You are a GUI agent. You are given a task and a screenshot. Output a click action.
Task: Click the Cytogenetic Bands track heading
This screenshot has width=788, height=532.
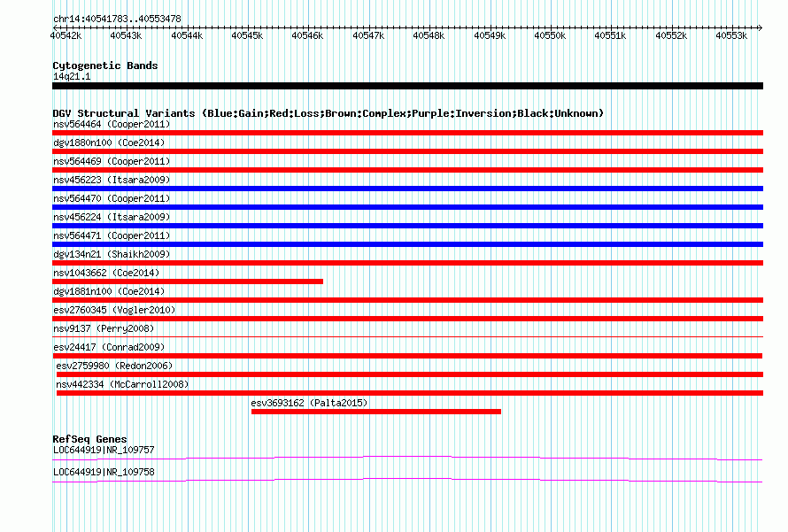click(x=105, y=66)
